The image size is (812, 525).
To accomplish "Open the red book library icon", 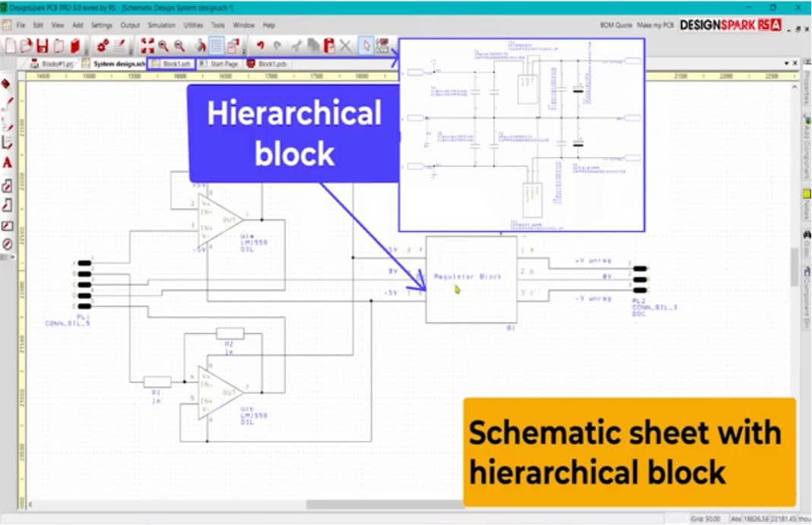I will pos(75,46).
